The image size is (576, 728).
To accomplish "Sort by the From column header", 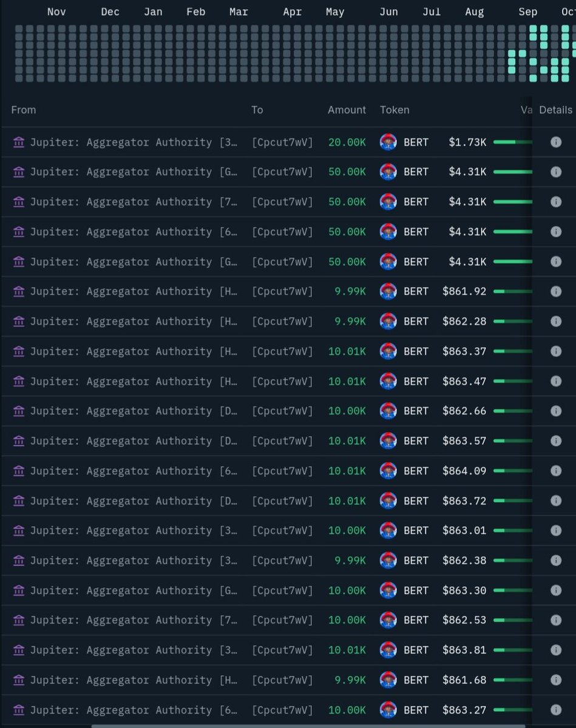I will pyautogui.click(x=24, y=110).
